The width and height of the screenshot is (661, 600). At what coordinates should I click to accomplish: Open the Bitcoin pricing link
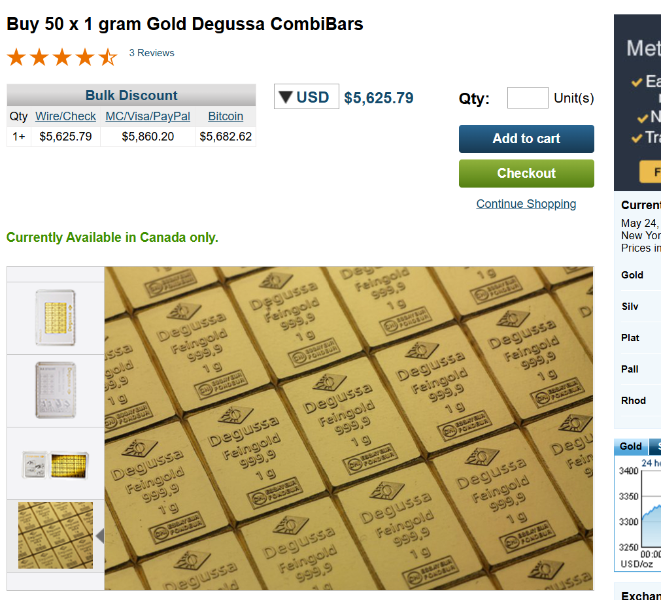226,116
